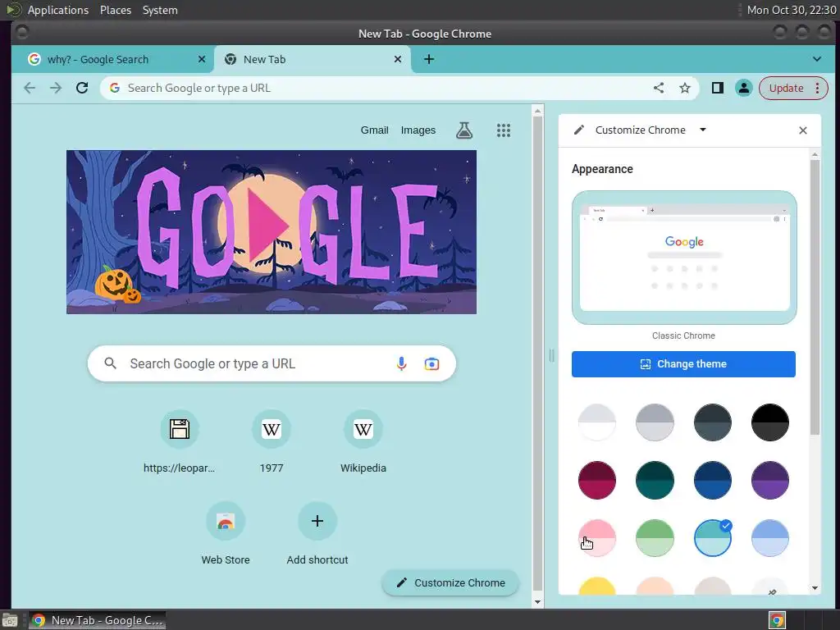Open the Places menu

click(116, 10)
